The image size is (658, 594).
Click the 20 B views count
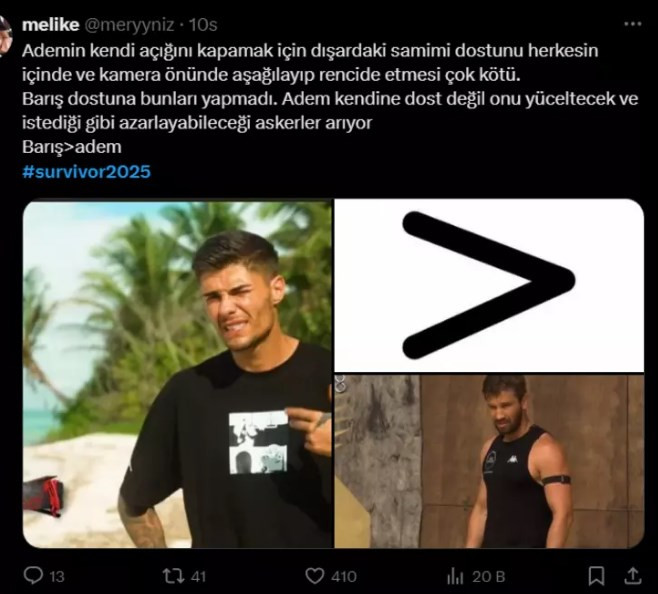486,575
